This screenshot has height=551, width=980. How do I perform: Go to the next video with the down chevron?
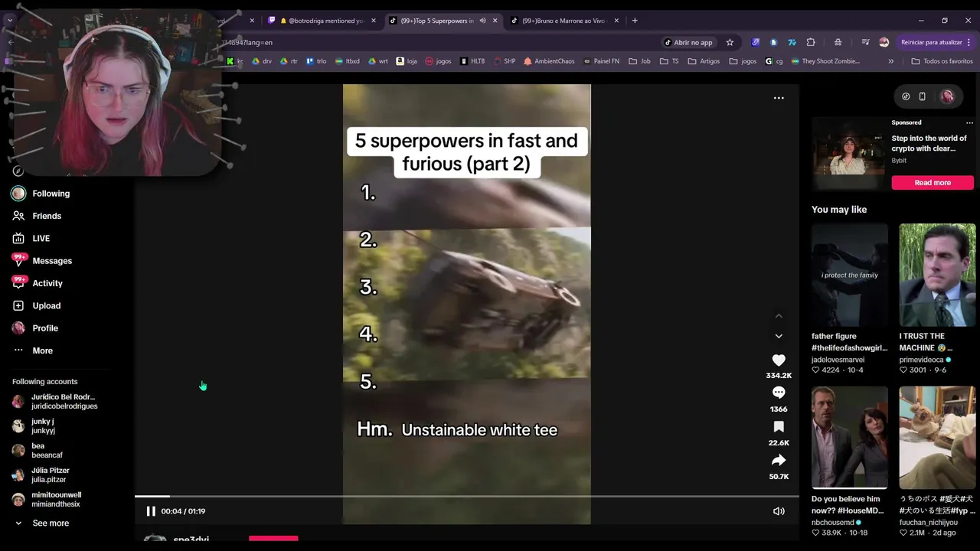[779, 336]
